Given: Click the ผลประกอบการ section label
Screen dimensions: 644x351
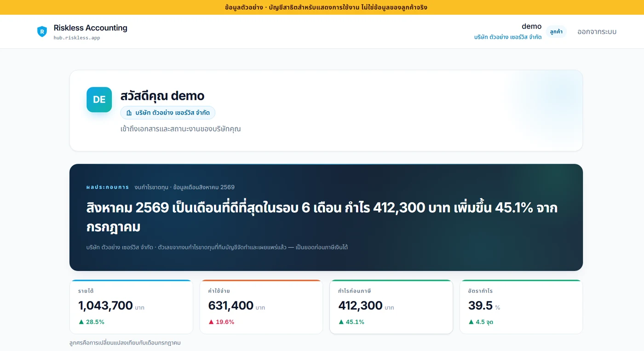Looking at the screenshot, I should 108,187.
